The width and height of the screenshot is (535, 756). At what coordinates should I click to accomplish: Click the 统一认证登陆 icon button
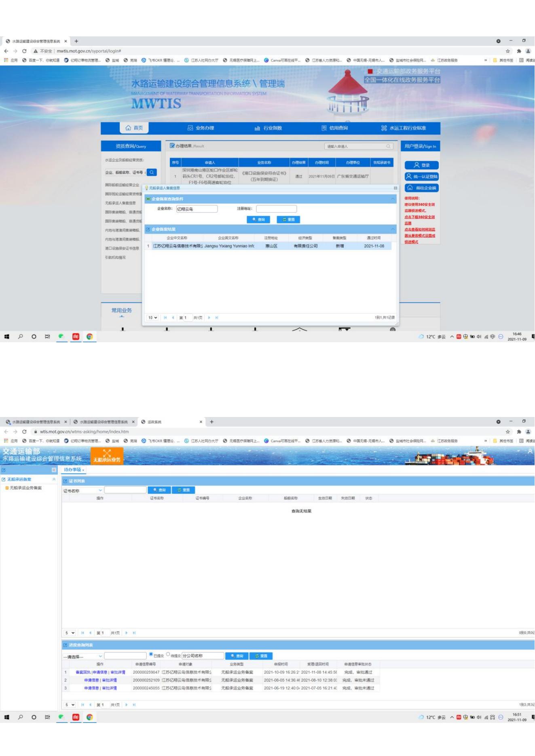point(421,177)
